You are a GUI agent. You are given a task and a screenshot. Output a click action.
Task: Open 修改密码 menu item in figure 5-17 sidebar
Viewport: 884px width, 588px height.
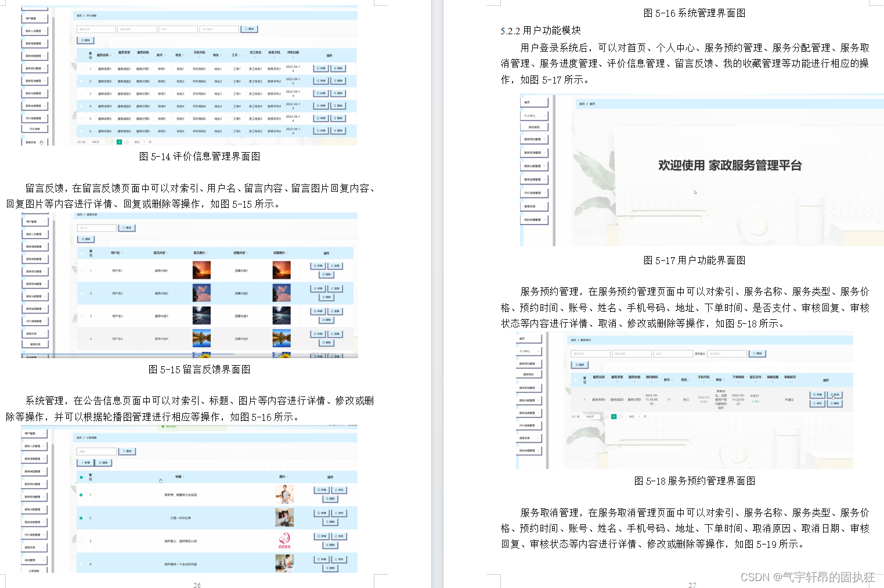click(x=535, y=127)
